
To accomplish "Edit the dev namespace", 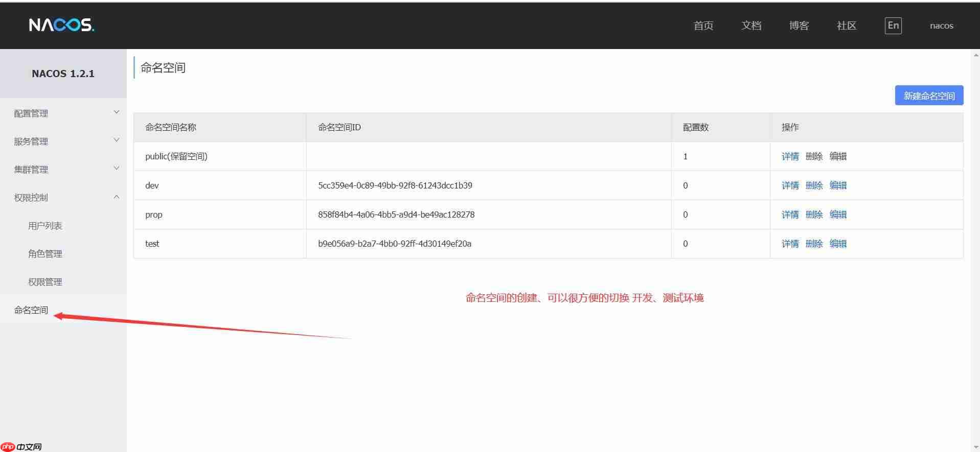I will (838, 185).
